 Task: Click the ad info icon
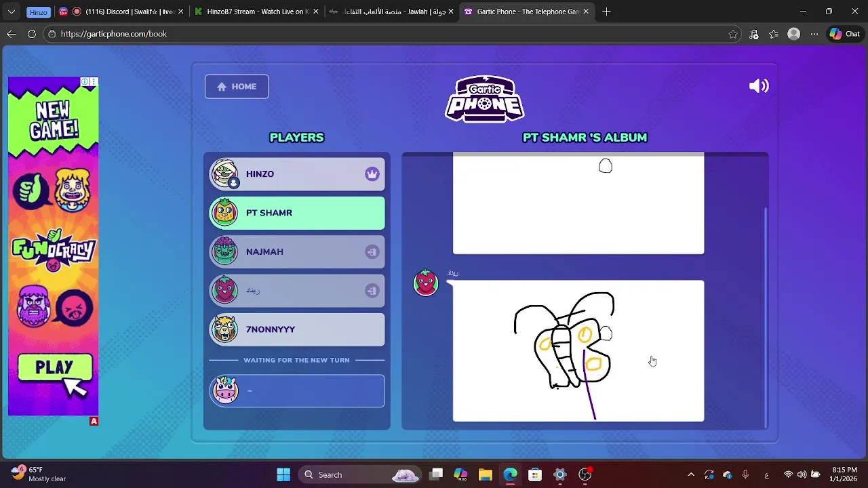click(x=85, y=82)
